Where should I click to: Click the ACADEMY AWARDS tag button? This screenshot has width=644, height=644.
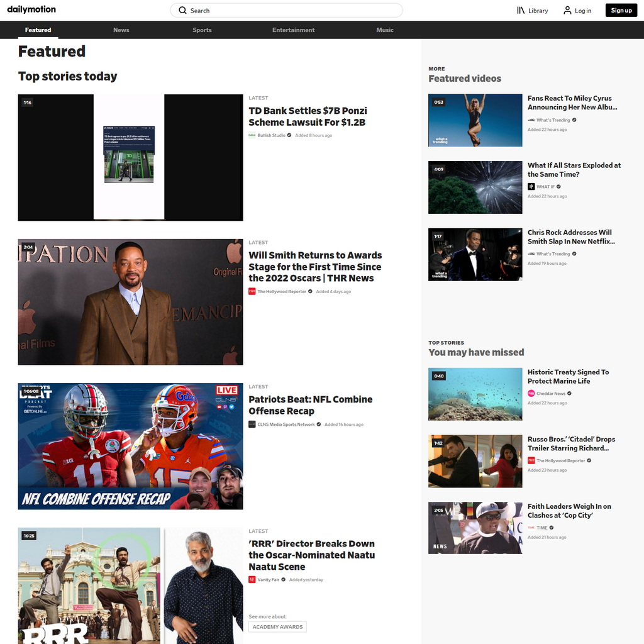click(x=277, y=627)
